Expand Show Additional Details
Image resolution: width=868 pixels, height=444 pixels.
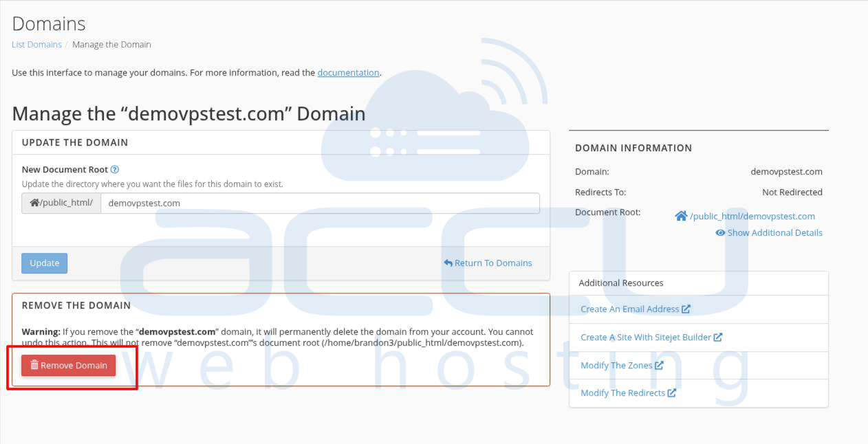coord(774,233)
